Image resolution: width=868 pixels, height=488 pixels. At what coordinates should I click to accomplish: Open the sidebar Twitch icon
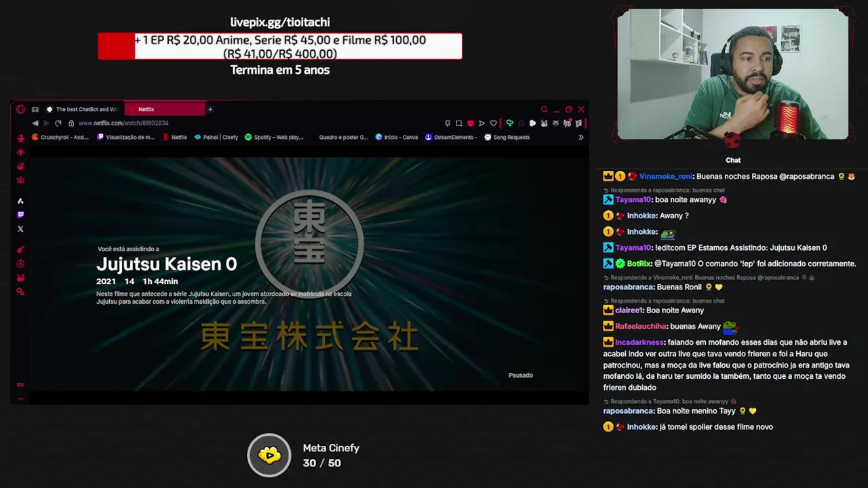pyautogui.click(x=20, y=215)
